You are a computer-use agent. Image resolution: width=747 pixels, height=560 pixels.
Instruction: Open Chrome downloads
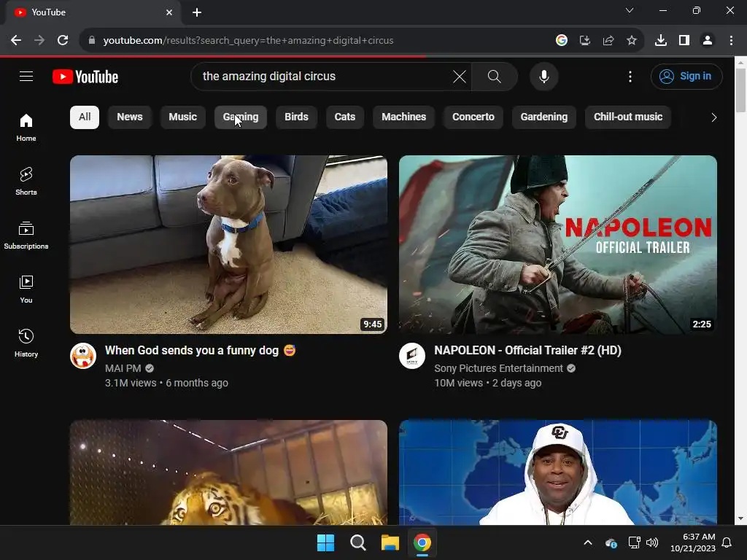(x=660, y=41)
